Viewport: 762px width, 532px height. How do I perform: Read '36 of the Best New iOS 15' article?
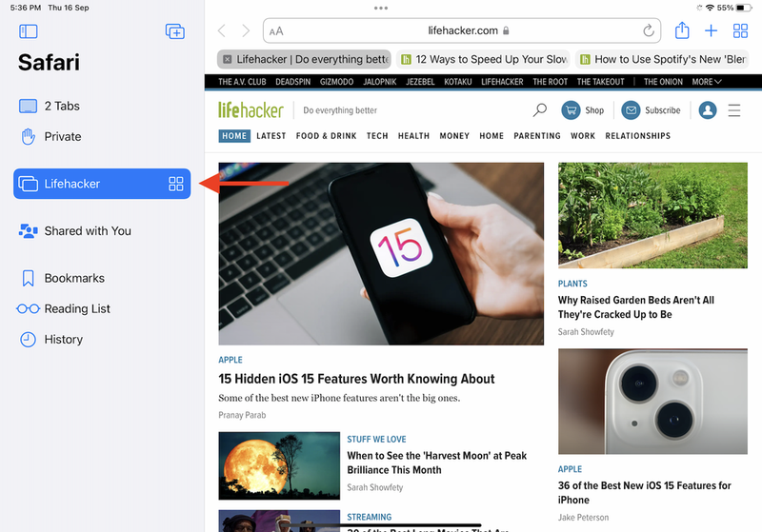(x=645, y=493)
